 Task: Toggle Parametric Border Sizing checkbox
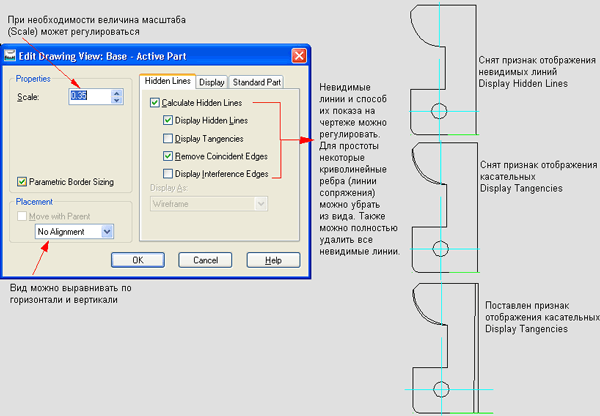(24, 182)
